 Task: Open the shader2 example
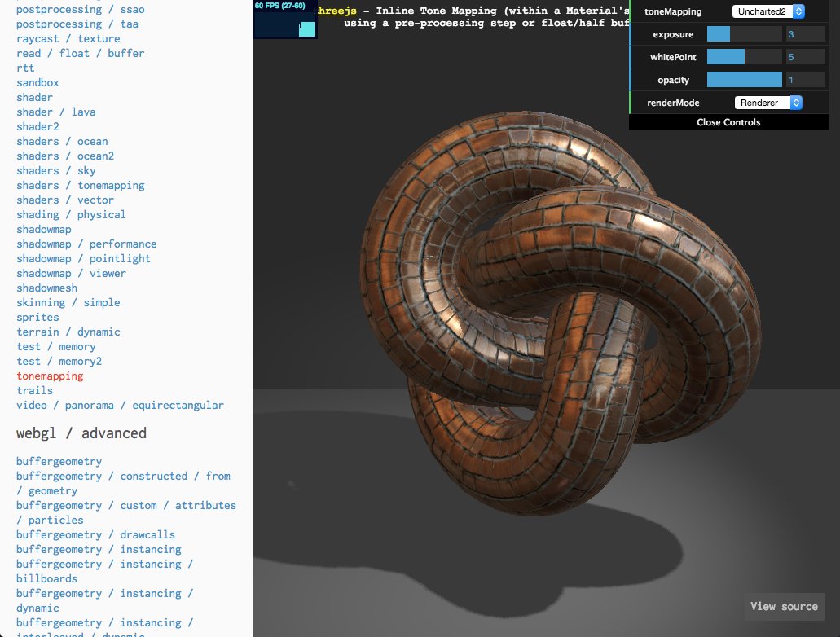pos(37,126)
